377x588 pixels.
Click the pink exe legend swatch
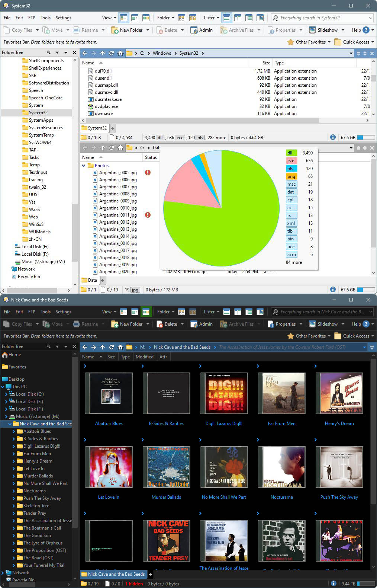[x=291, y=161]
